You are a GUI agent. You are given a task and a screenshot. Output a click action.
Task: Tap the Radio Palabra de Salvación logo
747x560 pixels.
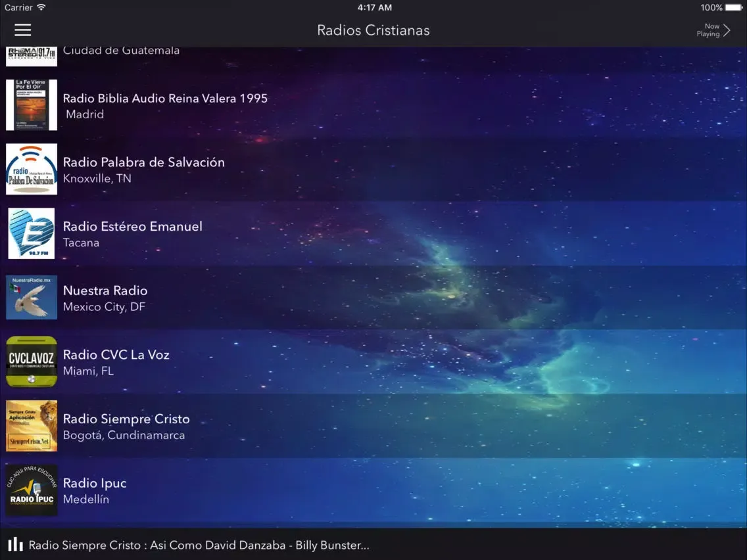32,169
